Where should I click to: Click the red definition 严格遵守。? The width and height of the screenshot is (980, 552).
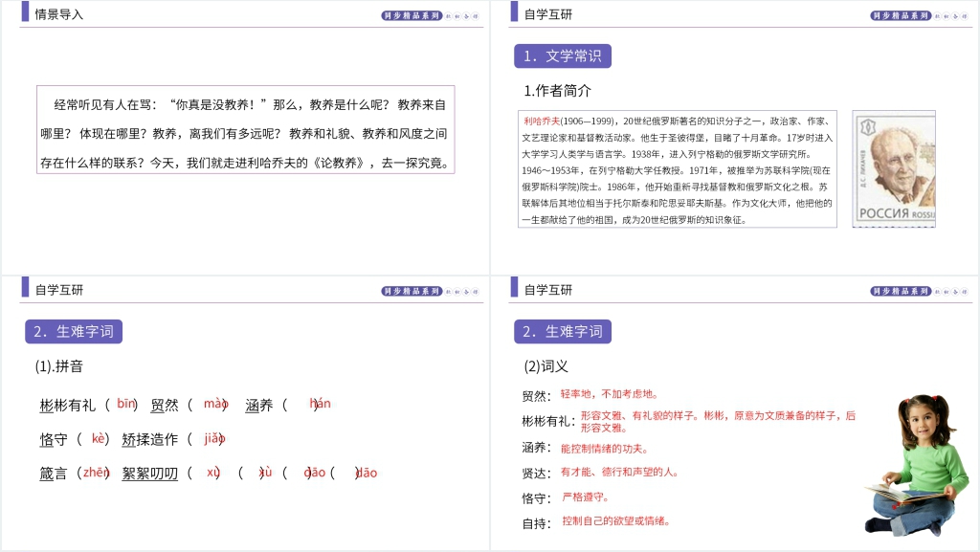586,497
